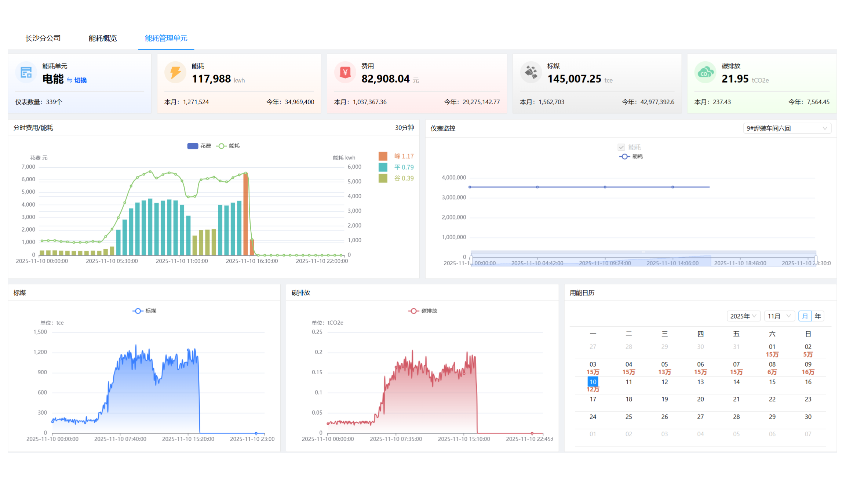Click the red yuan cost icon
The image size is (853, 480).
coord(345,72)
